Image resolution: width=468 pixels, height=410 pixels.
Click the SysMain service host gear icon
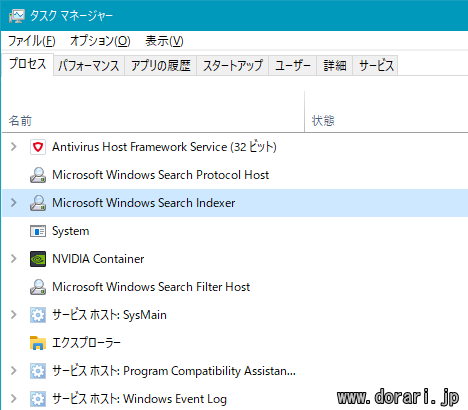(38, 315)
